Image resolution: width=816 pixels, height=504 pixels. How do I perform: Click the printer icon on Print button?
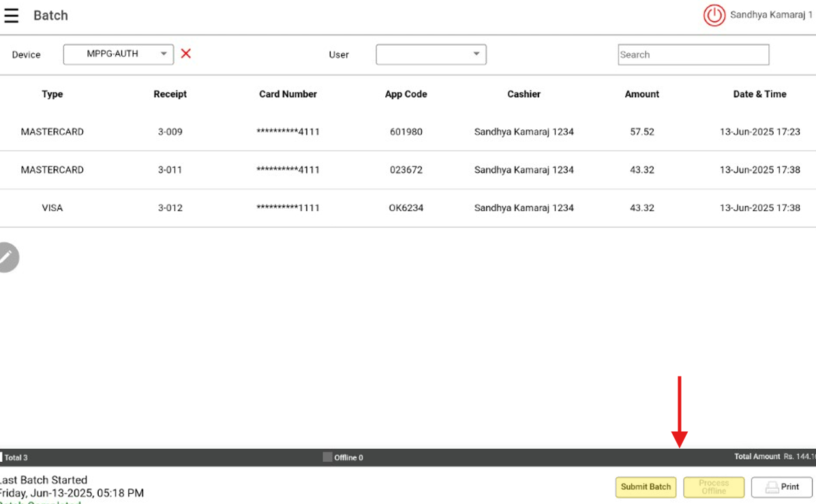pyautogui.click(x=772, y=487)
